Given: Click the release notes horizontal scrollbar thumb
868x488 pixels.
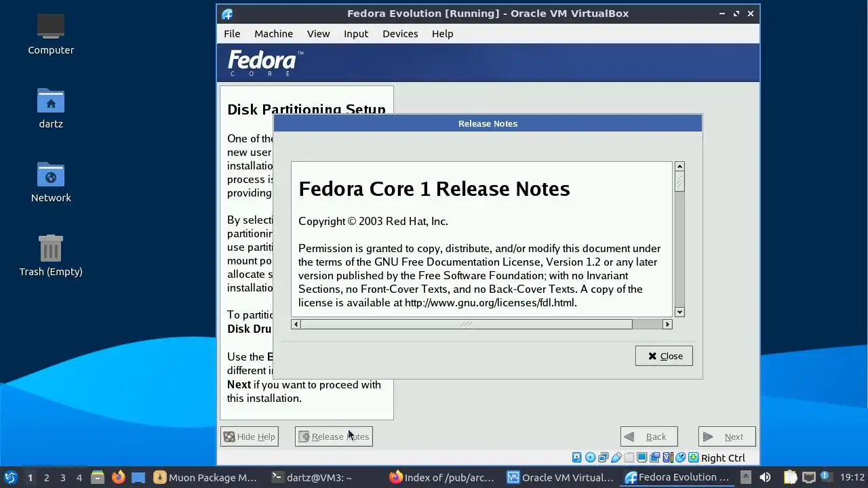Looking at the screenshot, I should (467, 324).
